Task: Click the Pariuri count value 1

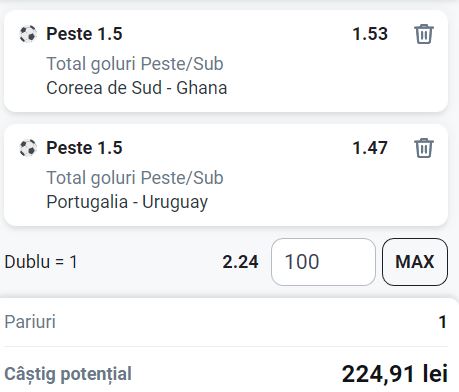Action: point(443,322)
